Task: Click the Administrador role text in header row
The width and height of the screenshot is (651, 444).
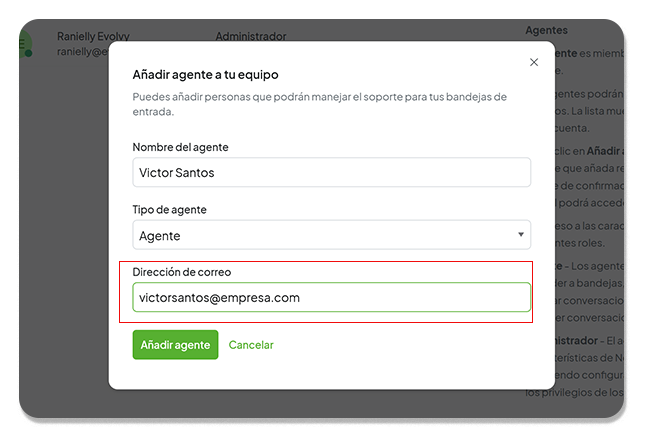Action: 251,36
